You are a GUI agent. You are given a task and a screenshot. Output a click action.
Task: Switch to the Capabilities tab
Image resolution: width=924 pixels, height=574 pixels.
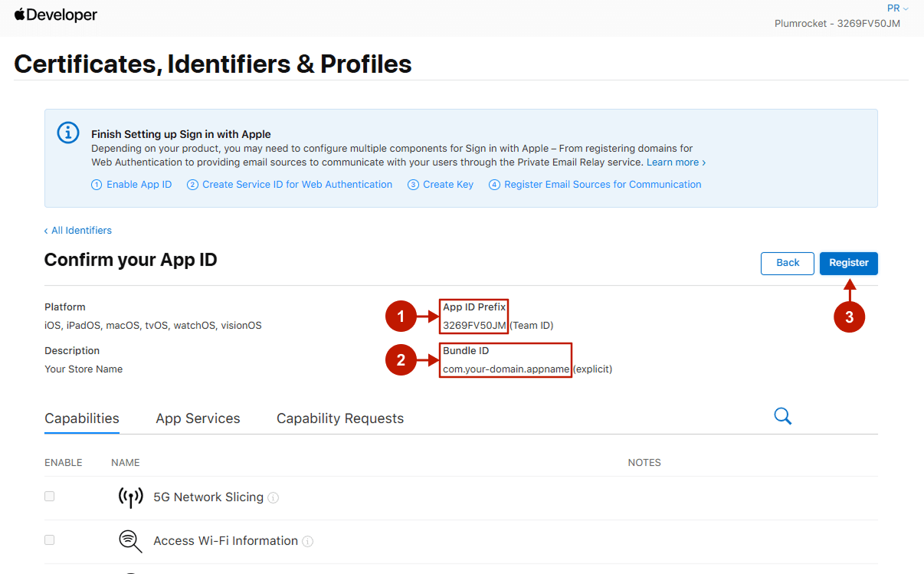pos(82,418)
